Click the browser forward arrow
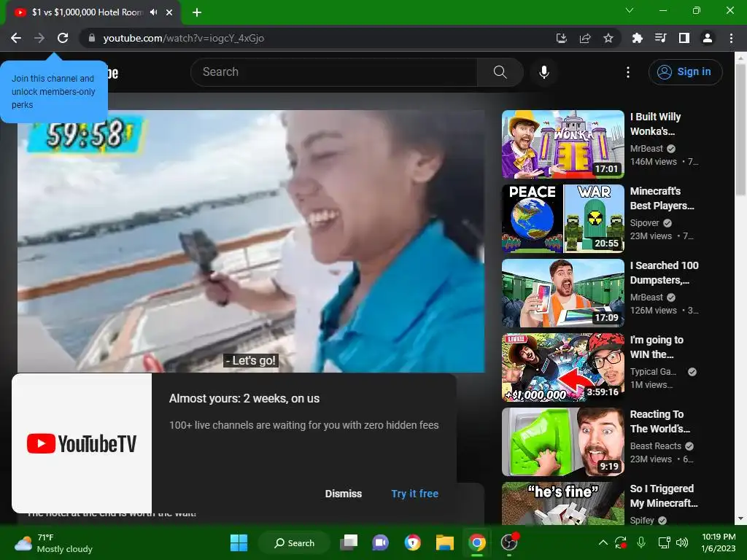 [x=39, y=38]
